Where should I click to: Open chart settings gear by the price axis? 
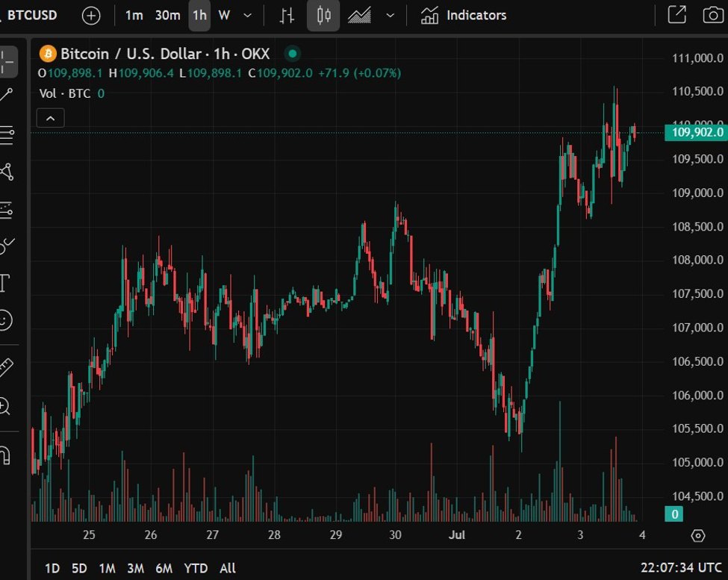(x=698, y=535)
